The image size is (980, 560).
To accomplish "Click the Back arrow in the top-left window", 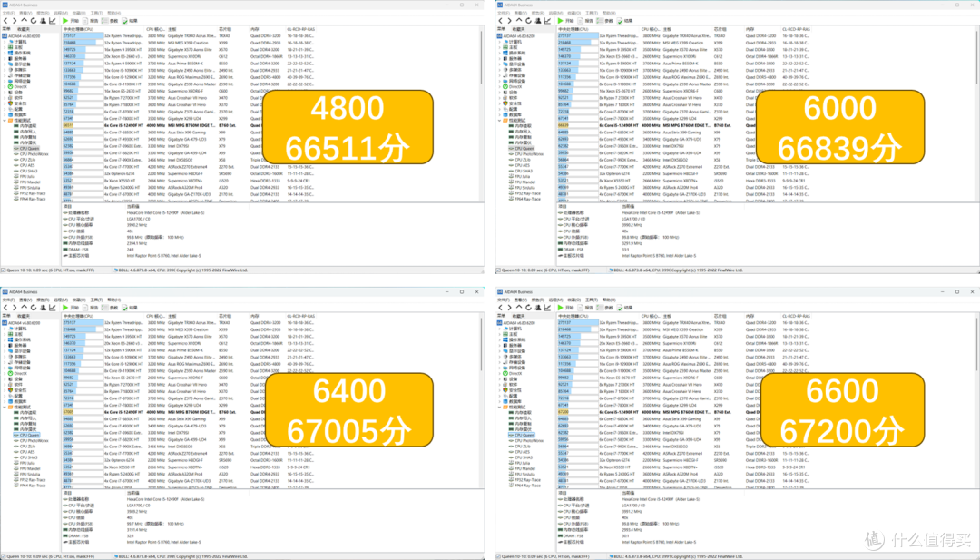I will click(5, 21).
